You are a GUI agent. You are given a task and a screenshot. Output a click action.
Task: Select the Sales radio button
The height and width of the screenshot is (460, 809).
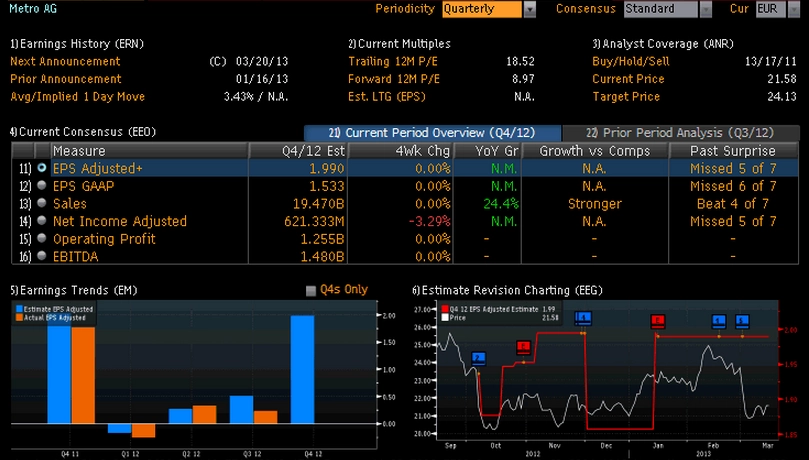click(42, 203)
